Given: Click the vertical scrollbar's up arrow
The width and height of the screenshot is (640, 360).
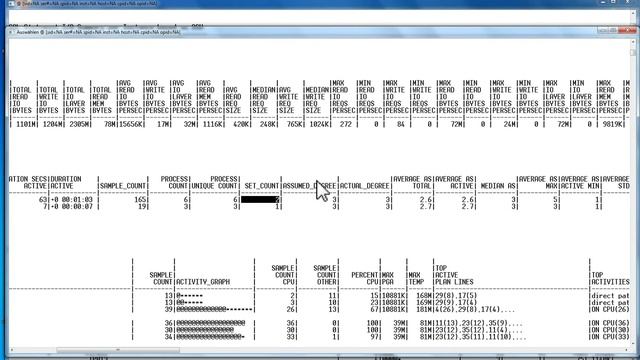Looking at the screenshot, I should point(633,42).
